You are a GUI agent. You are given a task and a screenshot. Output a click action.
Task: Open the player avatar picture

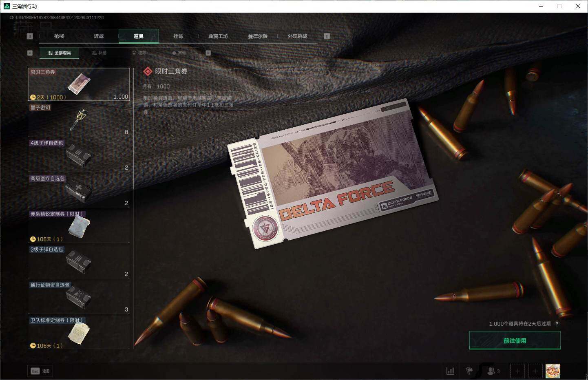(553, 371)
